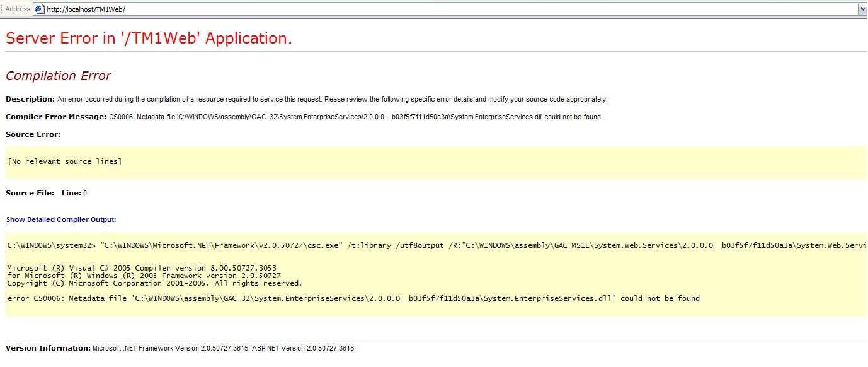This screenshot has height=367, width=868.
Task: Click the error CS0006 line in compiler output
Action: (353, 298)
